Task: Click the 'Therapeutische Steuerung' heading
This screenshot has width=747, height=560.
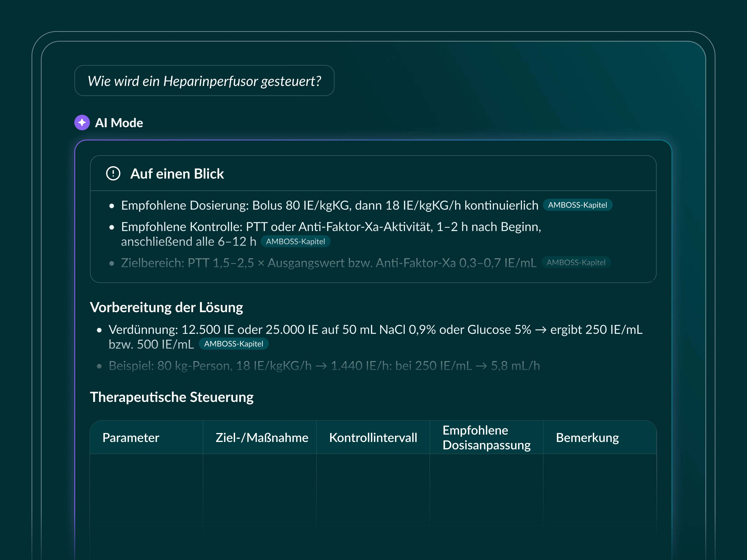Action: [172, 397]
